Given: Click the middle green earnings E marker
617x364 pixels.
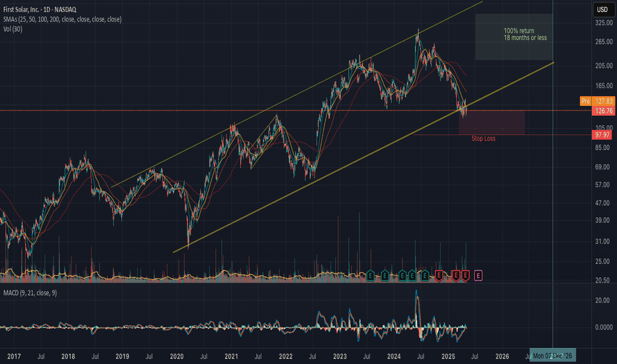Looking at the screenshot, I should click(x=402, y=275).
